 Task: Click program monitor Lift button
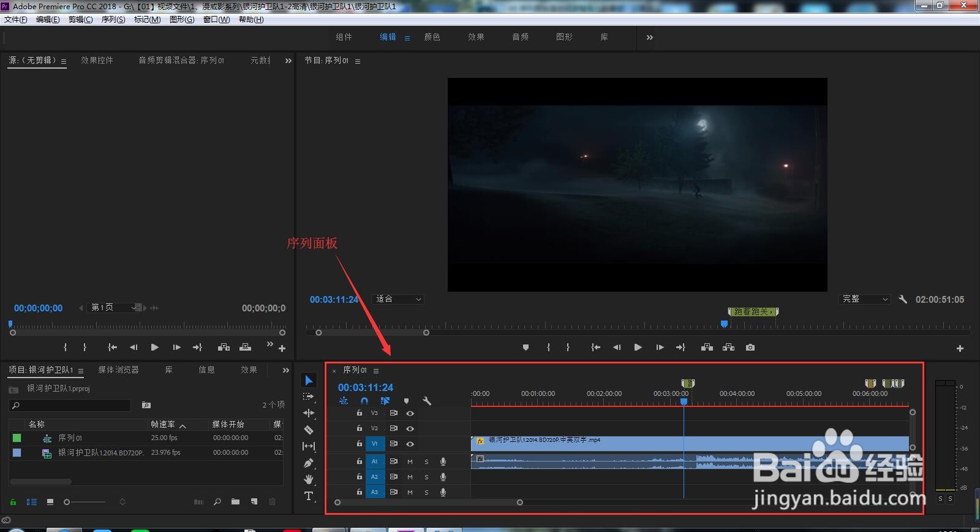[707, 348]
